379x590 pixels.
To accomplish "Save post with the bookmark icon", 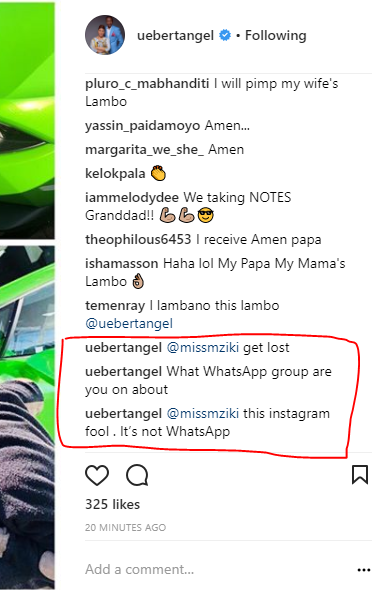I will 360,474.
